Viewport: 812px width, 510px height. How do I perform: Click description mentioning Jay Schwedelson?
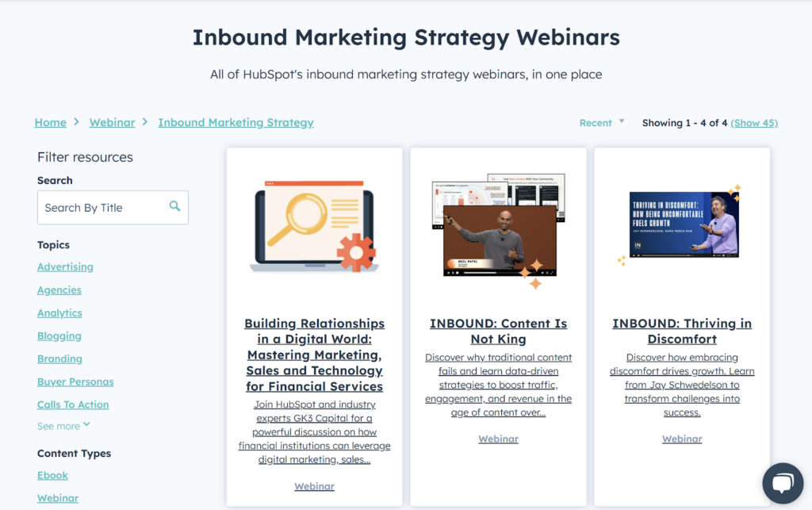tap(682, 385)
